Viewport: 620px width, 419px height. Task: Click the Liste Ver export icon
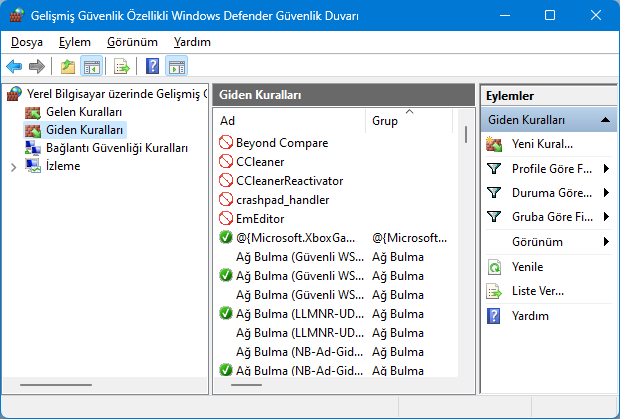[x=494, y=292]
